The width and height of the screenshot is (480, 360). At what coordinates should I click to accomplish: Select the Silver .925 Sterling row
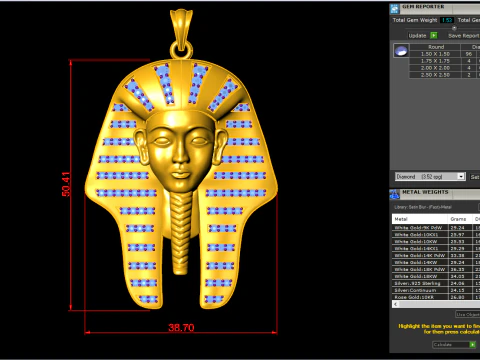click(x=436, y=283)
